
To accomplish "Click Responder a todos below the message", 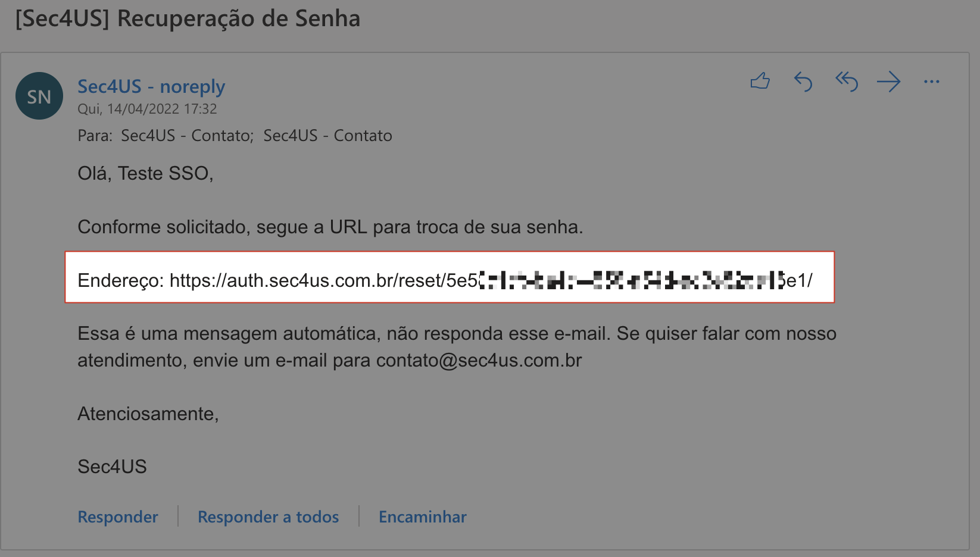I will (x=268, y=517).
